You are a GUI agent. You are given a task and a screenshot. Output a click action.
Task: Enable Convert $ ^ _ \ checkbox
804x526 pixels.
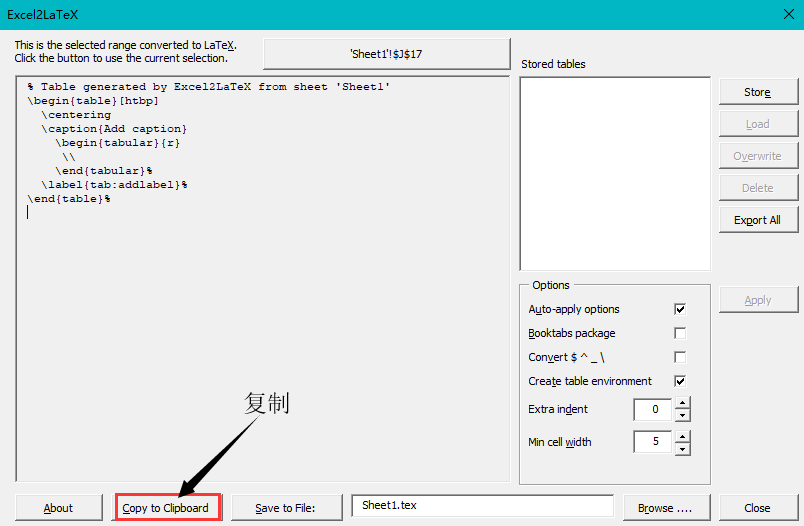pos(680,357)
